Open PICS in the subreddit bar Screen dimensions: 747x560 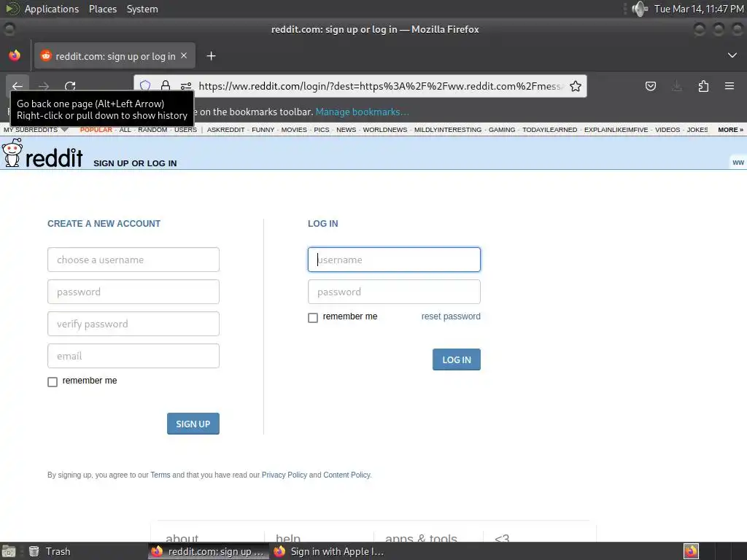click(322, 130)
